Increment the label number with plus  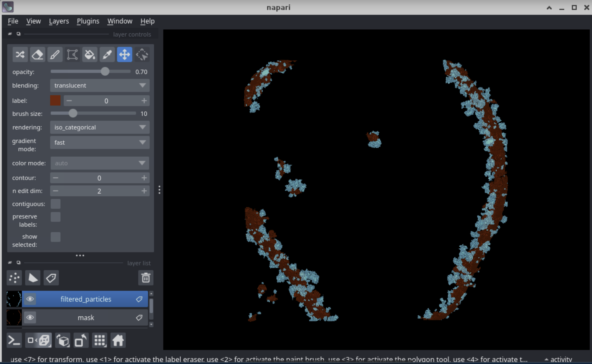point(144,101)
